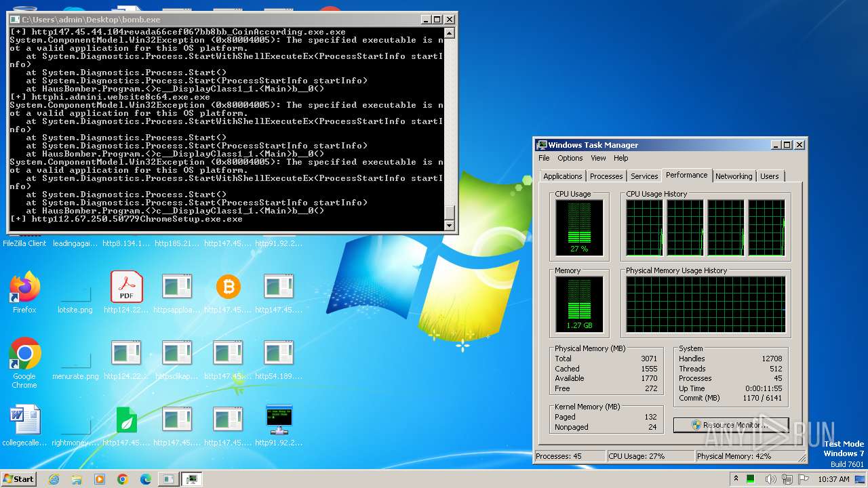Viewport: 868px width, 488px height.
Task: Click the Memory 1.27 GB gauge
Action: click(x=579, y=304)
